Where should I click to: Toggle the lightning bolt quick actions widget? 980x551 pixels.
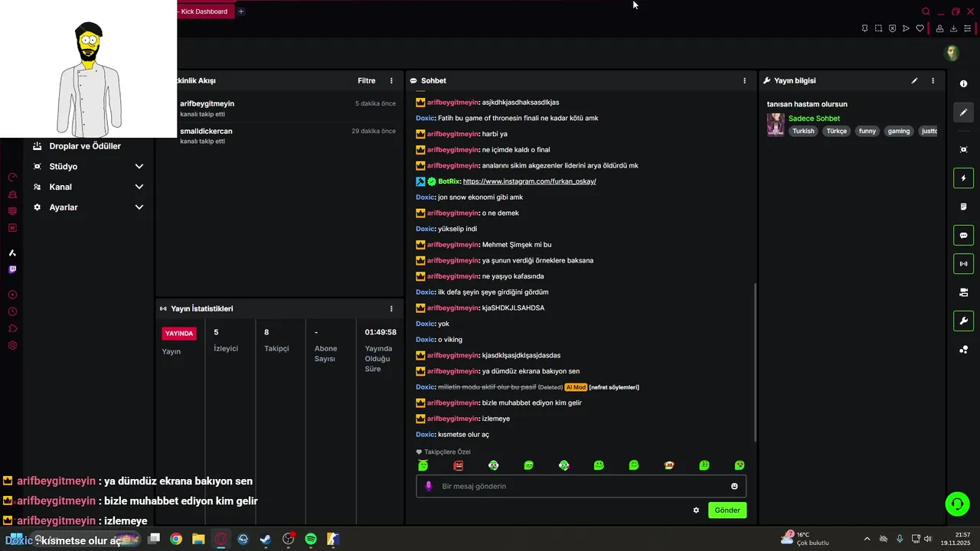click(x=963, y=178)
